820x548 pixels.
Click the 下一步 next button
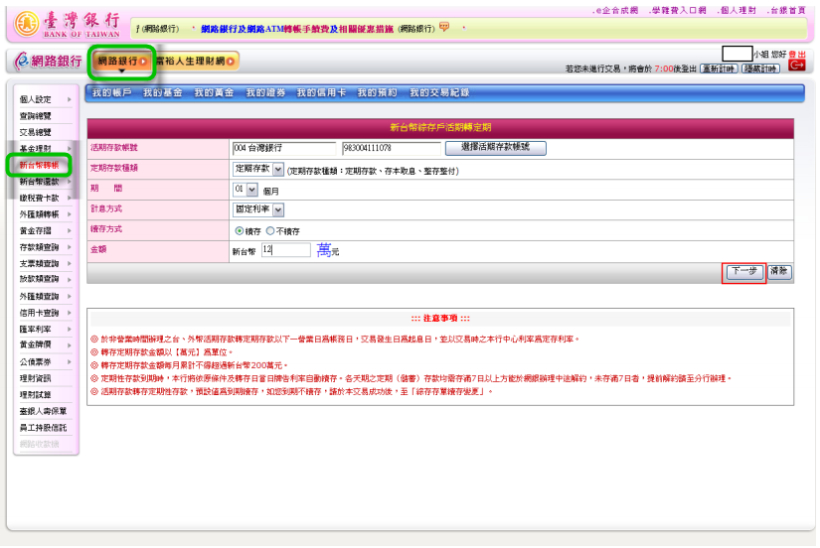(744, 272)
